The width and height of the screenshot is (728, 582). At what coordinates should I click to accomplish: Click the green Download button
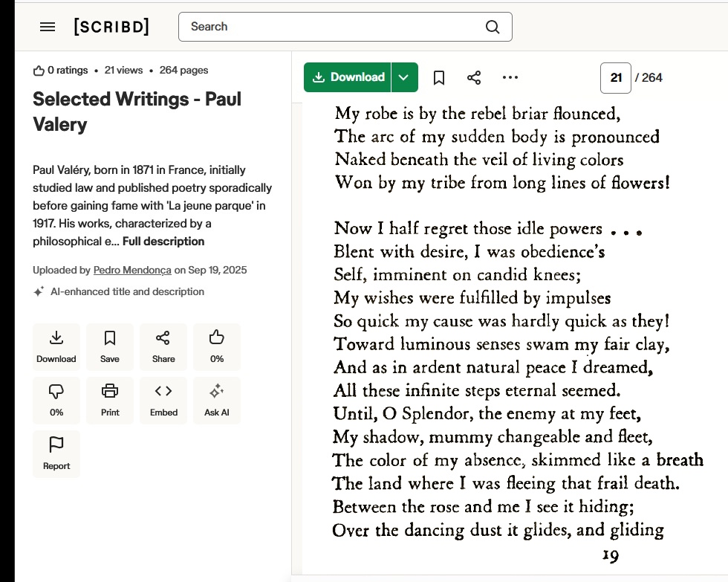pyautogui.click(x=348, y=77)
